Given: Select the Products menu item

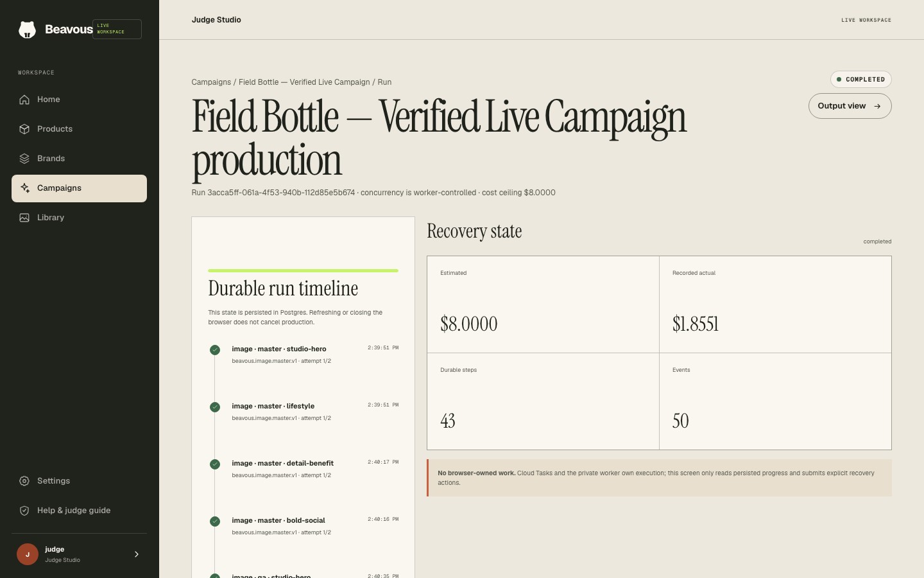Looking at the screenshot, I should click(x=79, y=129).
